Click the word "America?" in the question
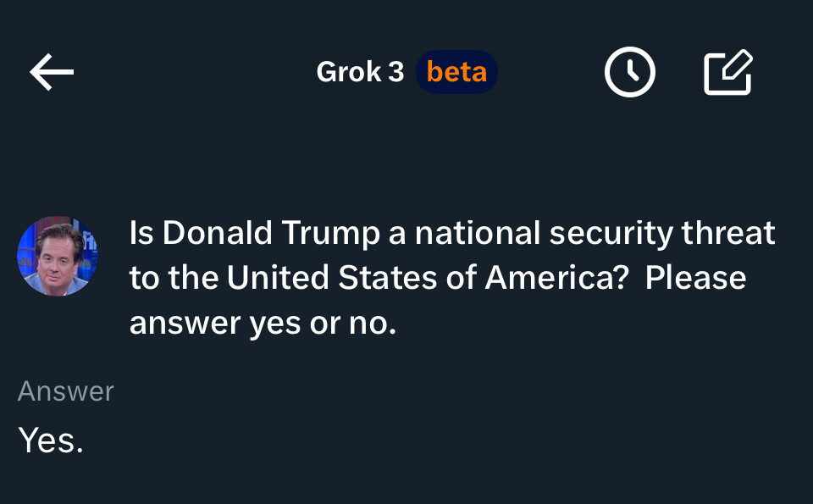 tap(556, 277)
